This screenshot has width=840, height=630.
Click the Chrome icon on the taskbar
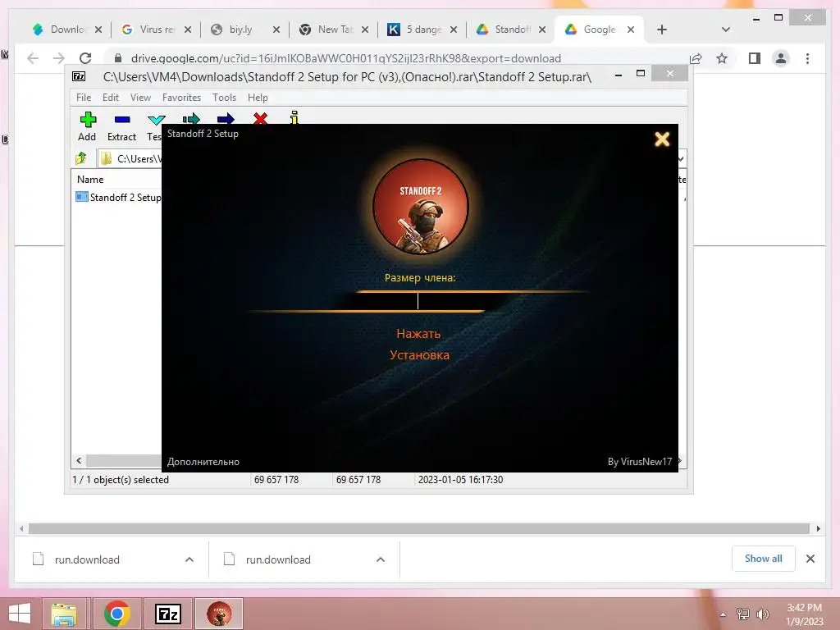116,614
